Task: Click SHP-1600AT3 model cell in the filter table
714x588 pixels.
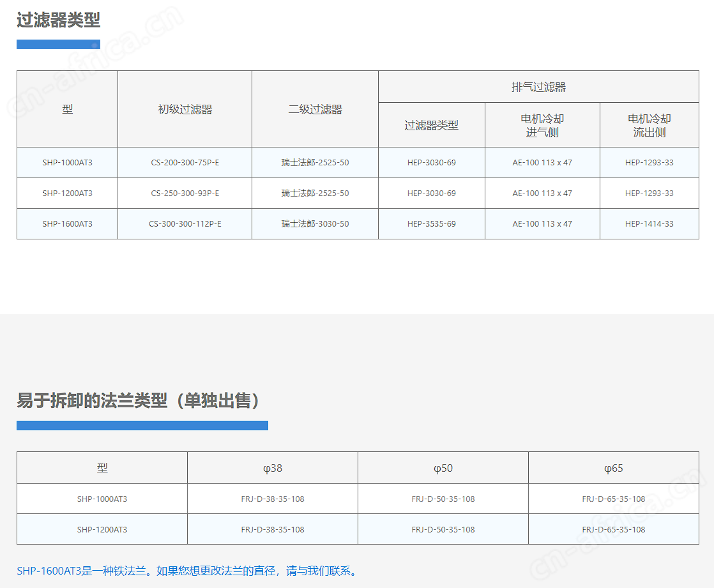Action: click(x=68, y=223)
